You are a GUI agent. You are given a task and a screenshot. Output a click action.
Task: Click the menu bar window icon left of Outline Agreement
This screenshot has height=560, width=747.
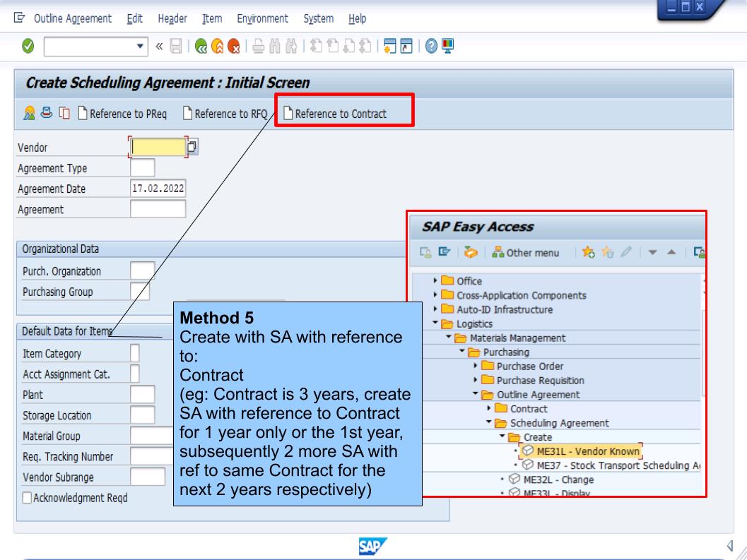[x=19, y=18]
